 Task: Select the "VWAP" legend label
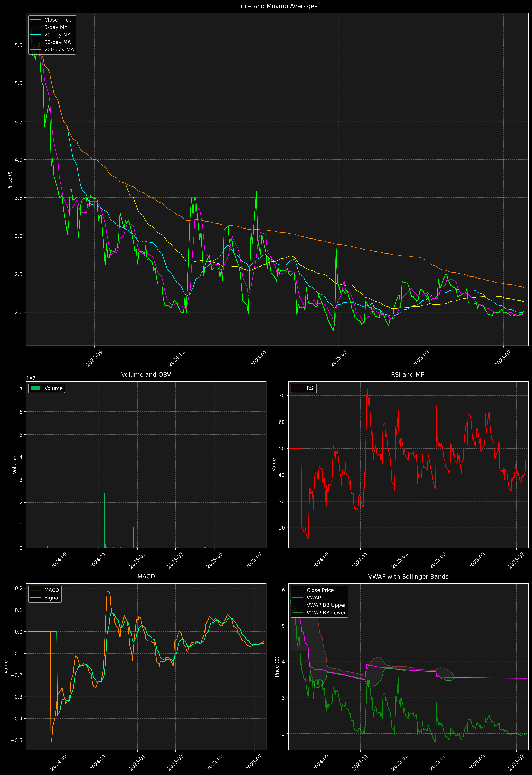tap(314, 598)
